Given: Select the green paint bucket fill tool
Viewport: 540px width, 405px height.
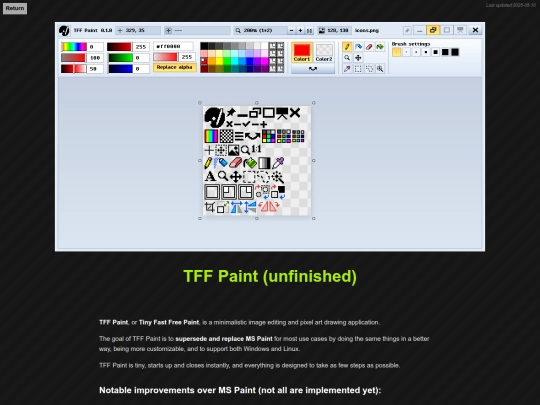Looking at the screenshot, I should coord(380,47).
